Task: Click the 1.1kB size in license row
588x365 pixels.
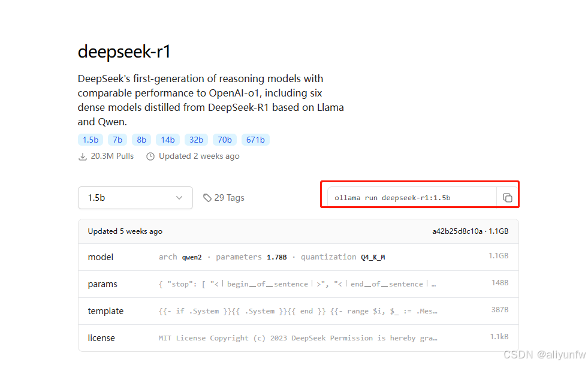Action: click(499, 337)
